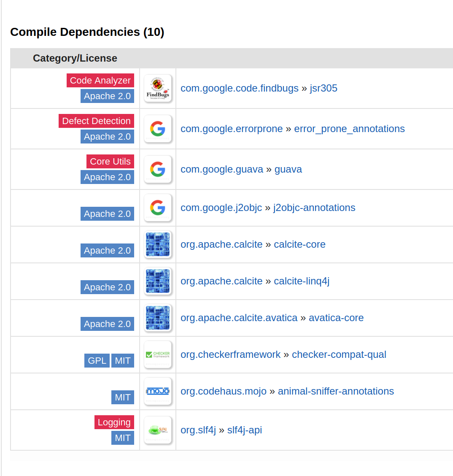453x476 pixels.
Task: Open the org.codehaus.mojo group link
Action: point(224,392)
